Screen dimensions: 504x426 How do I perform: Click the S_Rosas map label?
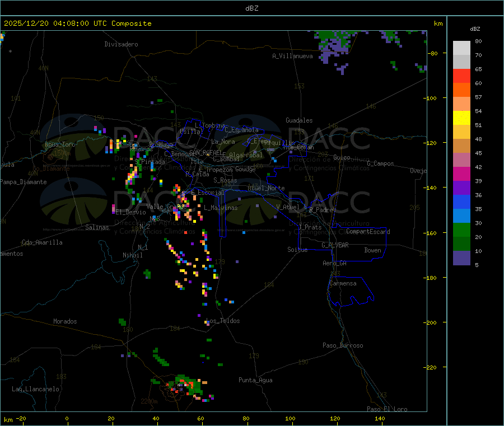point(225,180)
